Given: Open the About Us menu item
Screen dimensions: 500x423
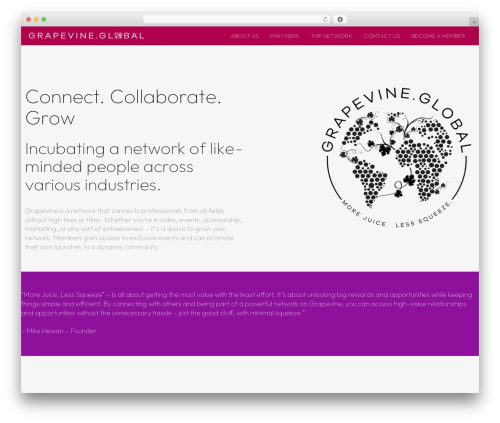Looking at the screenshot, I should tap(244, 36).
